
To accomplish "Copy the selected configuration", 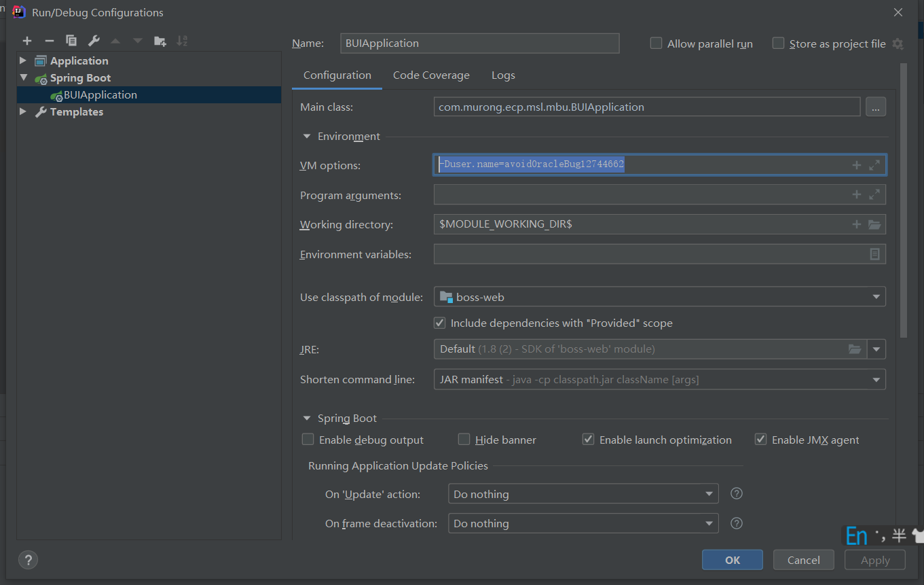I will pyautogui.click(x=71, y=41).
